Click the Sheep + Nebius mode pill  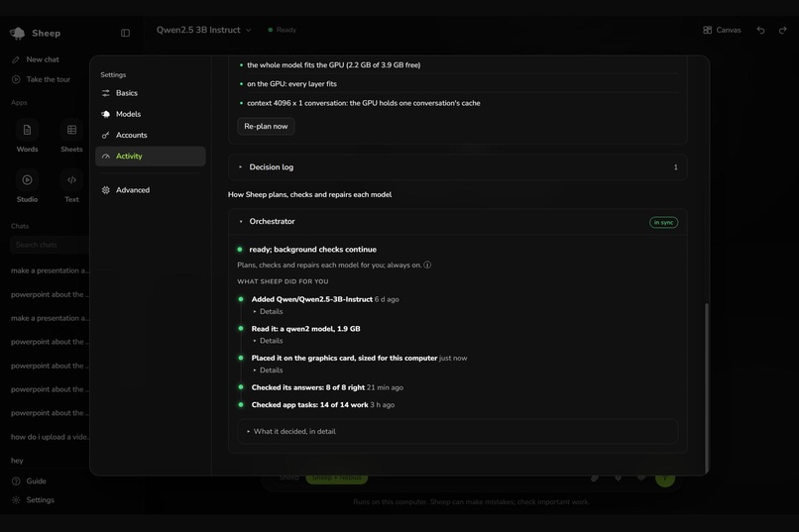pos(336,478)
